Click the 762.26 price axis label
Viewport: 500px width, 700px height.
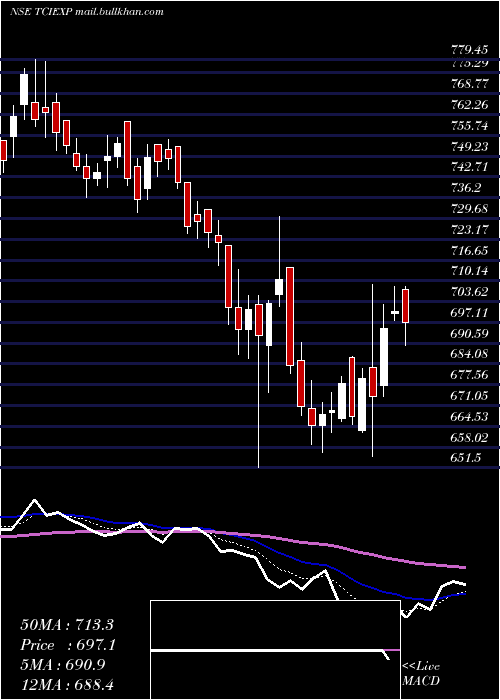469,105
